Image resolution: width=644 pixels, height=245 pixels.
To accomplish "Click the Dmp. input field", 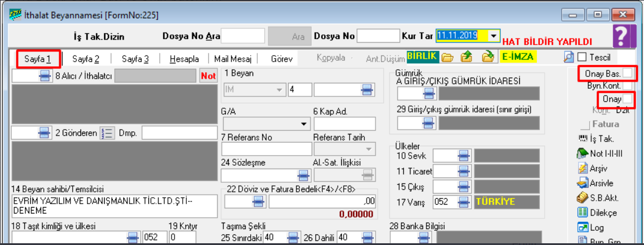I will 180,133.
